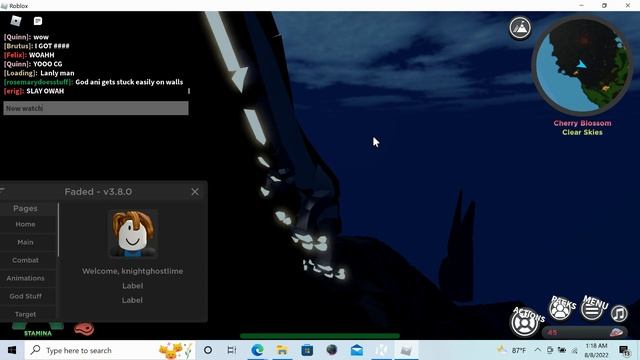Click the first Label under welcome text
The image size is (640, 360).
click(x=132, y=286)
